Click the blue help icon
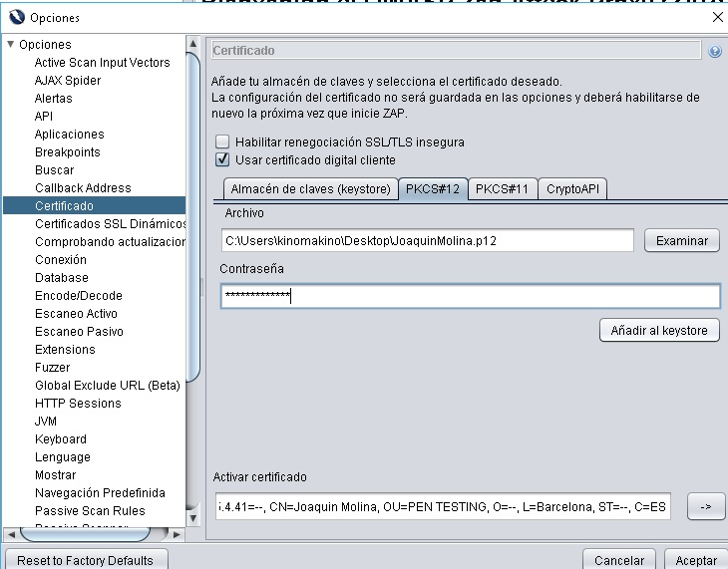The image size is (728, 569). [715, 51]
